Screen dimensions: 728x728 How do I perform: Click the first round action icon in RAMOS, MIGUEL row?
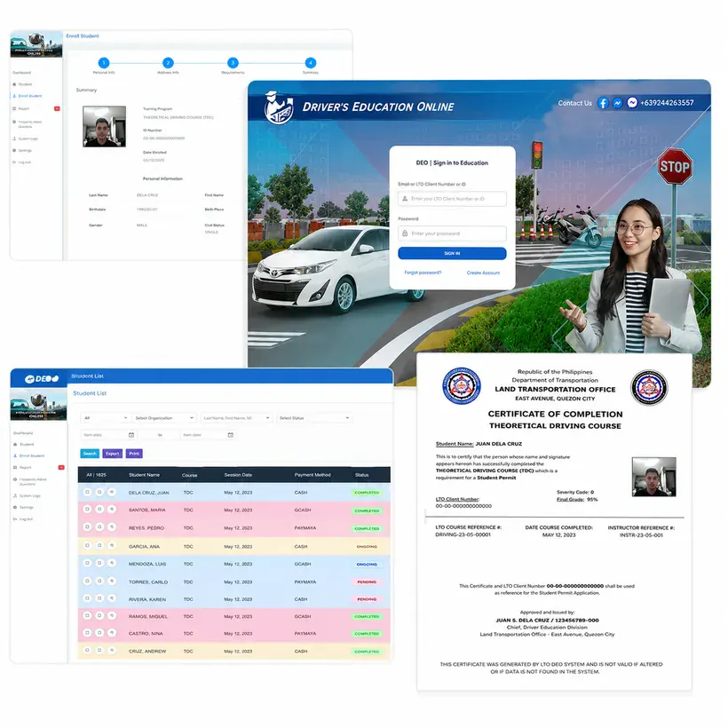click(87, 615)
